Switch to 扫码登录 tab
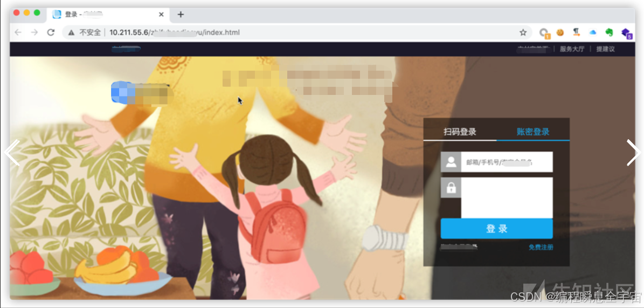The width and height of the screenshot is (644, 308). click(460, 132)
